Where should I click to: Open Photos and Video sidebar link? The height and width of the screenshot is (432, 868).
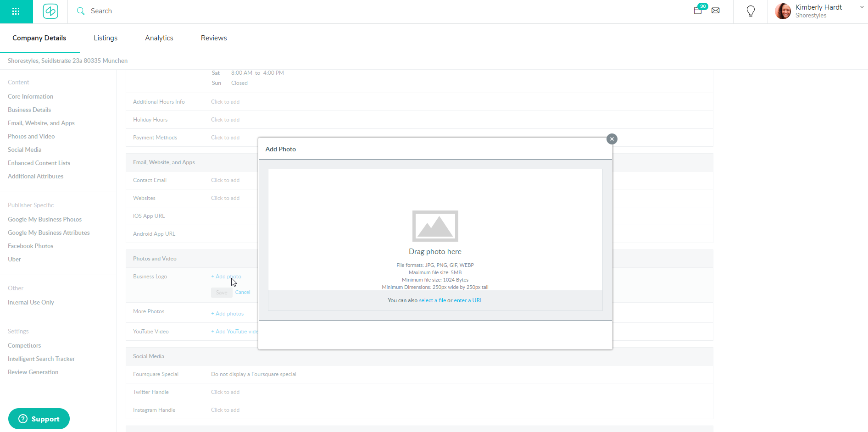point(31,136)
